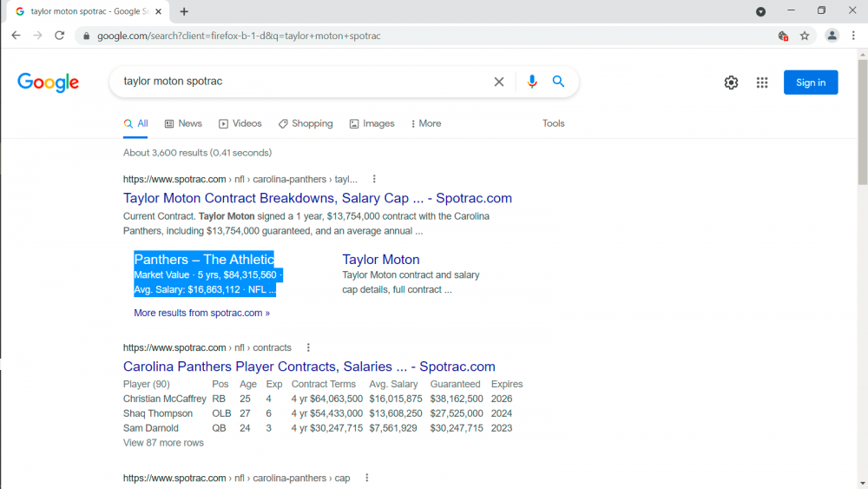Image resolution: width=868 pixels, height=489 pixels.
Task: Switch to the Images results tab
Action: pos(372,123)
